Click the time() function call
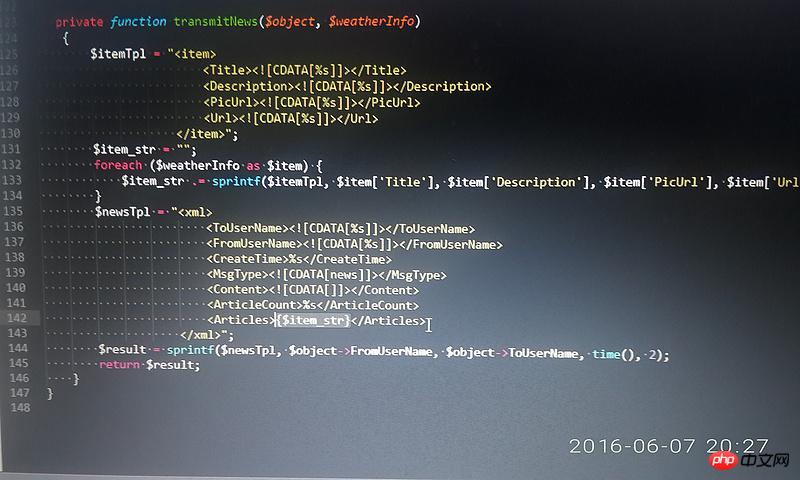 [613, 354]
